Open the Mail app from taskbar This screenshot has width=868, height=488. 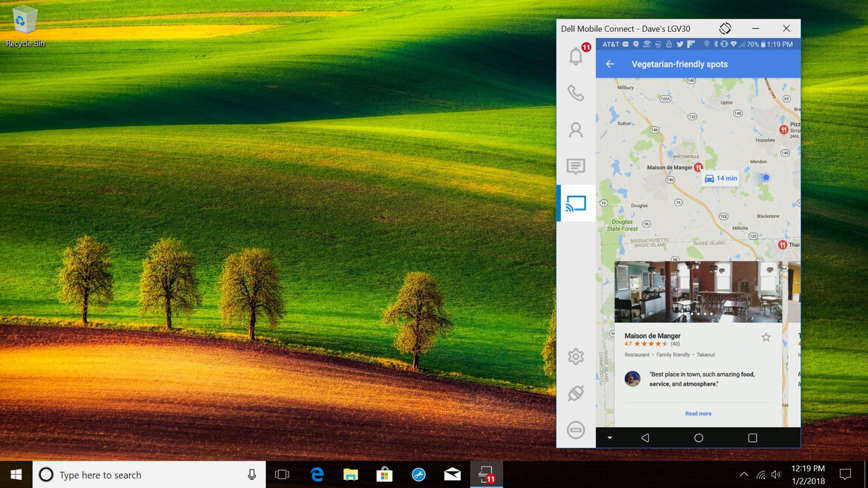pos(453,475)
